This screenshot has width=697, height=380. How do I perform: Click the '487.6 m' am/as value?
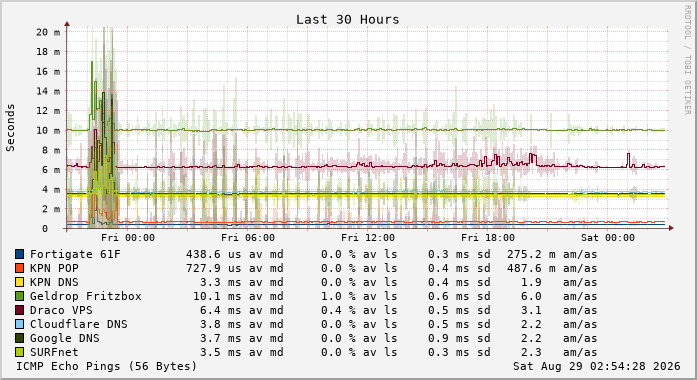tap(531, 268)
